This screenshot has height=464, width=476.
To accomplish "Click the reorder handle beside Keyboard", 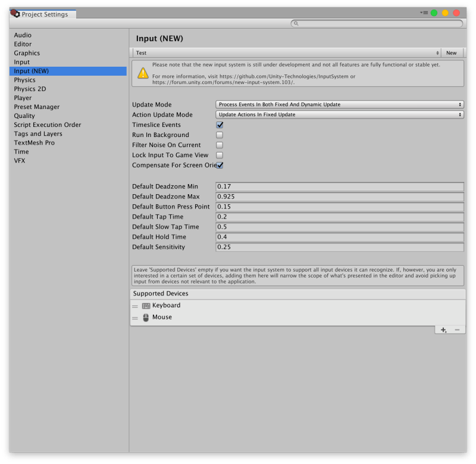I will tap(135, 305).
